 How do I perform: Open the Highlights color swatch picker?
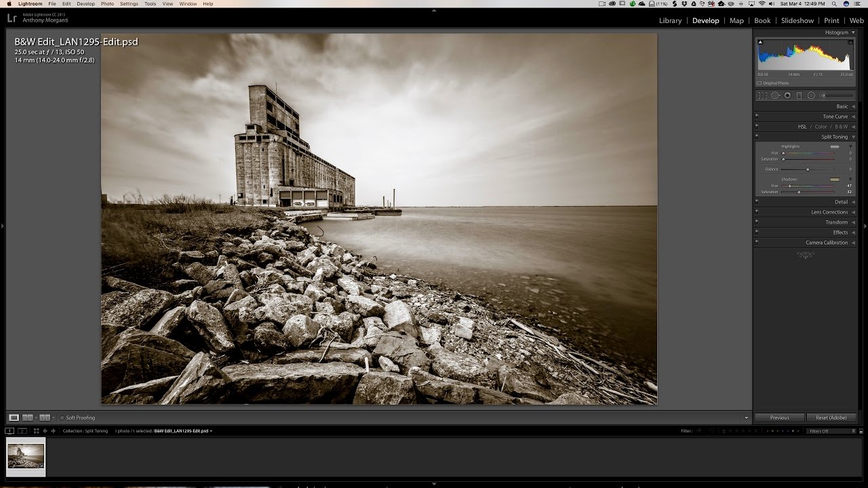click(835, 146)
